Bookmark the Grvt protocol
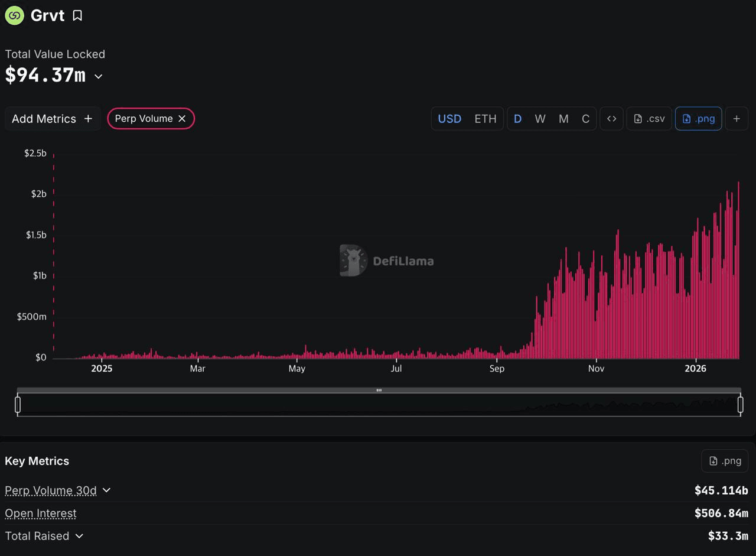 [x=77, y=16]
